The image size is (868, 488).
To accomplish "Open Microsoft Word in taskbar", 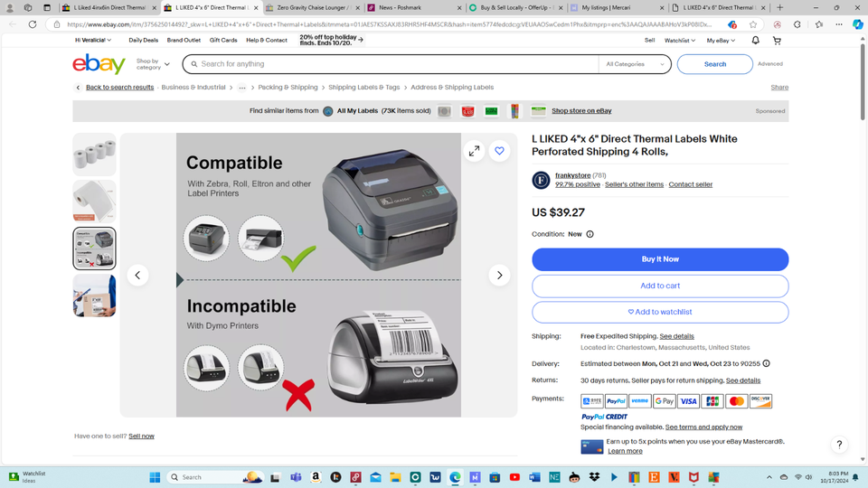I will 534,477.
